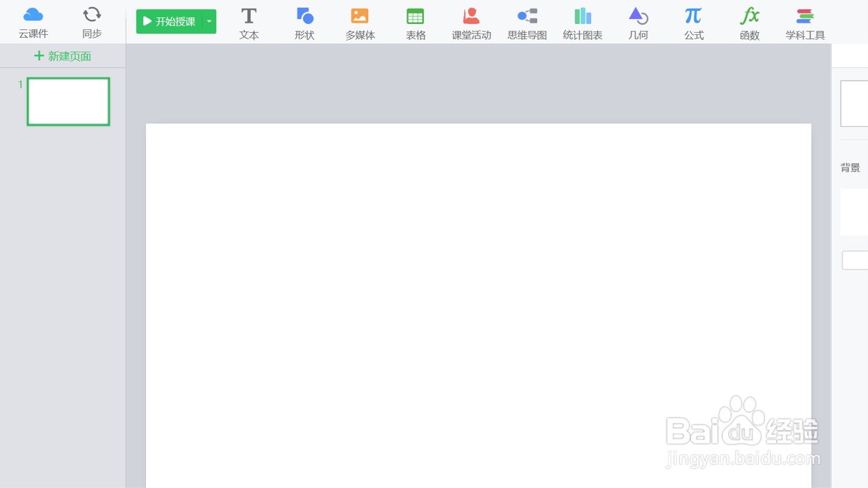
Task: Open the 公式 formula editor
Action: [x=694, y=23]
